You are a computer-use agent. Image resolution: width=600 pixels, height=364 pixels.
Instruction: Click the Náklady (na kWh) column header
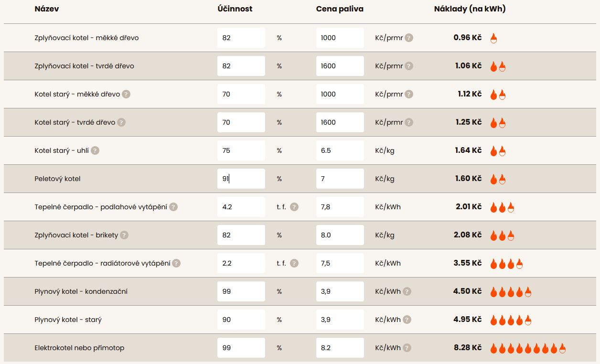click(470, 9)
